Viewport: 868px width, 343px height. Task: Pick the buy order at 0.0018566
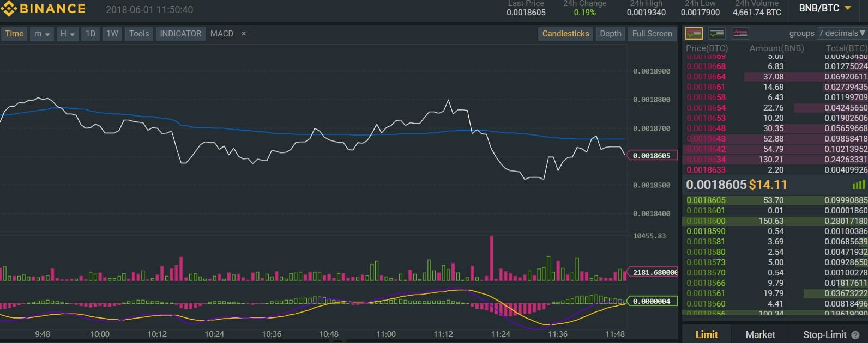point(775,283)
